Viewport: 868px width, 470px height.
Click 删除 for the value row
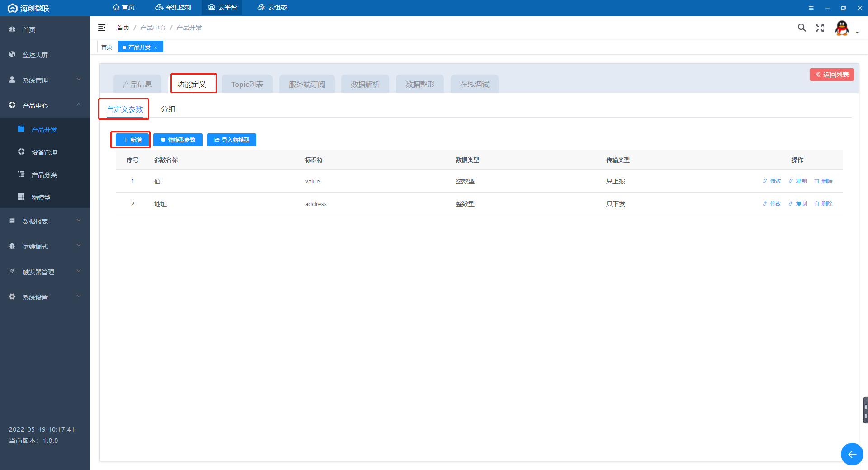(824, 181)
